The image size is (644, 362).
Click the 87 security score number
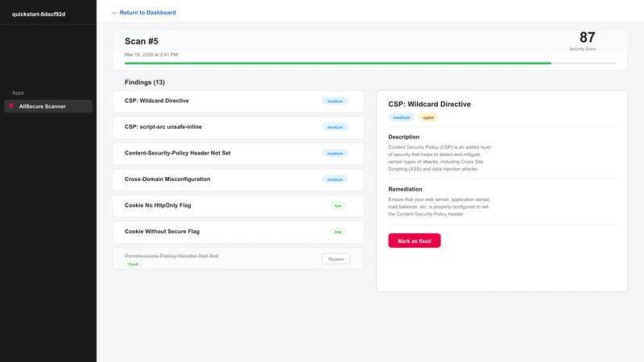tap(587, 38)
